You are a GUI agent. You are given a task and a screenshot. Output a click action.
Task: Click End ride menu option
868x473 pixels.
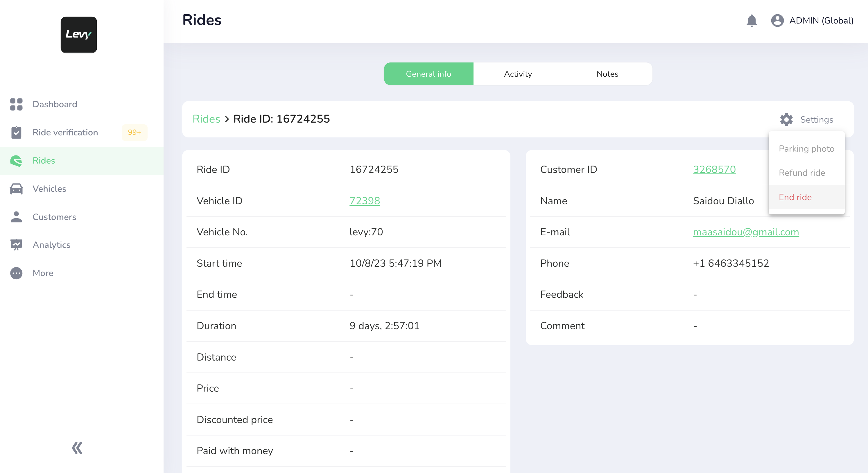(x=795, y=197)
